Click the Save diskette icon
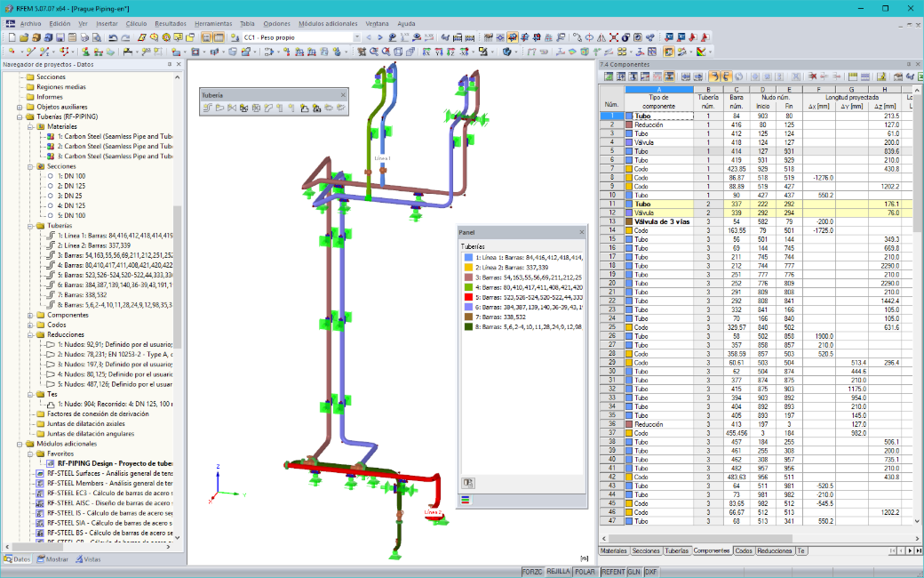 60,37
